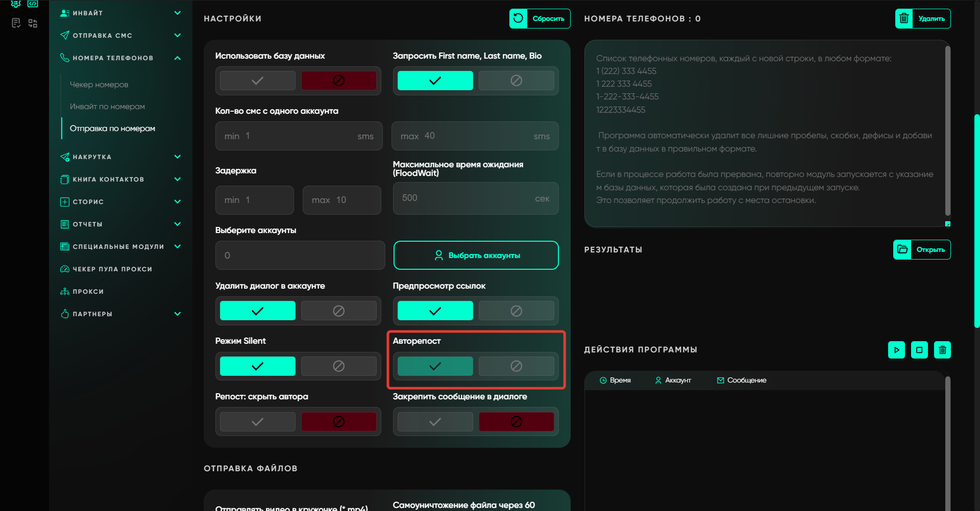Click the Сбросить reset arrow icon
Screen dimensions: 980x511
point(518,19)
